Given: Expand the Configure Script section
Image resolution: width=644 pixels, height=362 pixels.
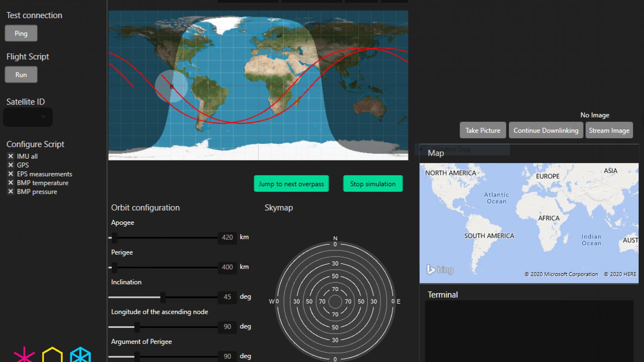Looking at the screenshot, I should click(x=35, y=144).
